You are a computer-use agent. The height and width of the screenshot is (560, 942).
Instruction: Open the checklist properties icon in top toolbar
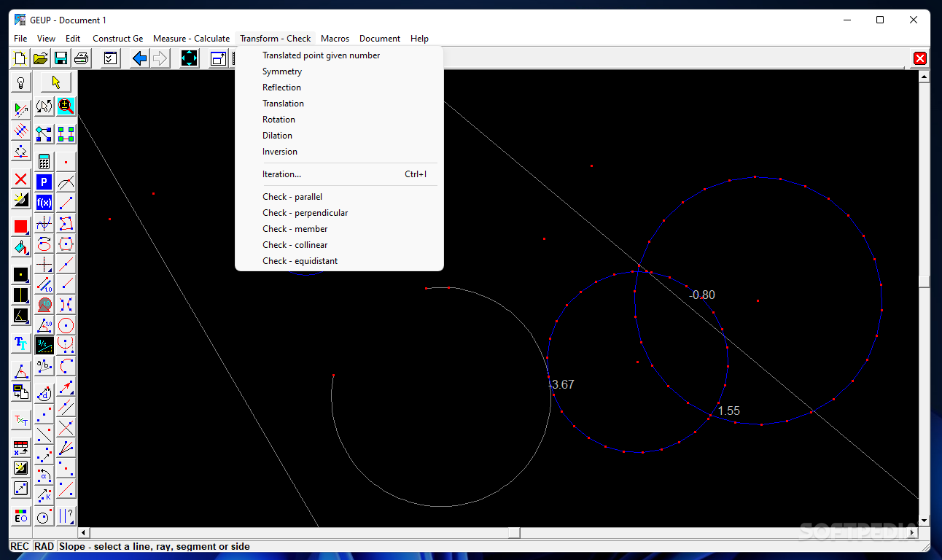pyautogui.click(x=110, y=59)
